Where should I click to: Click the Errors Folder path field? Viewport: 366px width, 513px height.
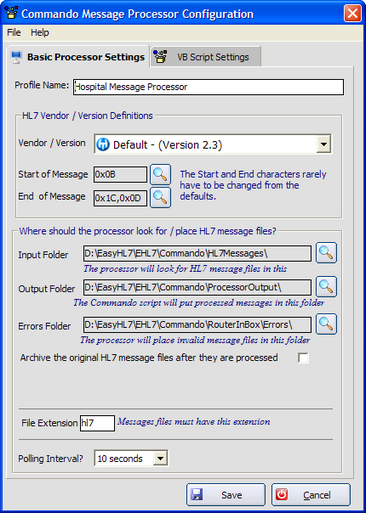(197, 325)
